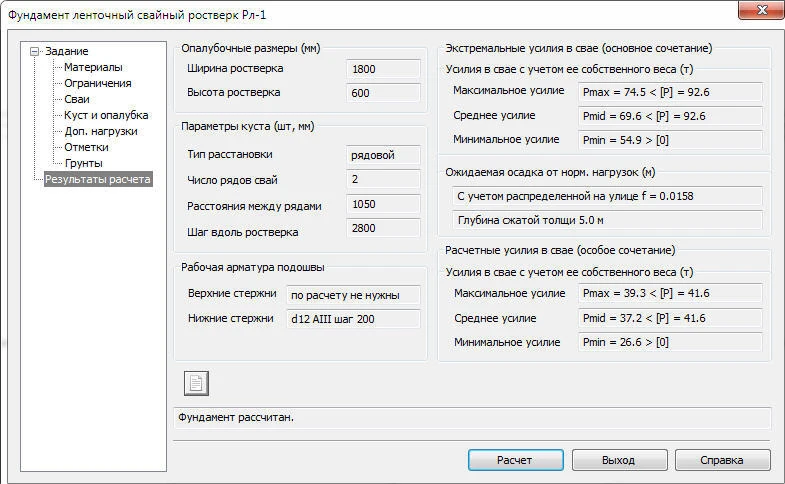Click the Ширина ростверка value field

click(383, 69)
